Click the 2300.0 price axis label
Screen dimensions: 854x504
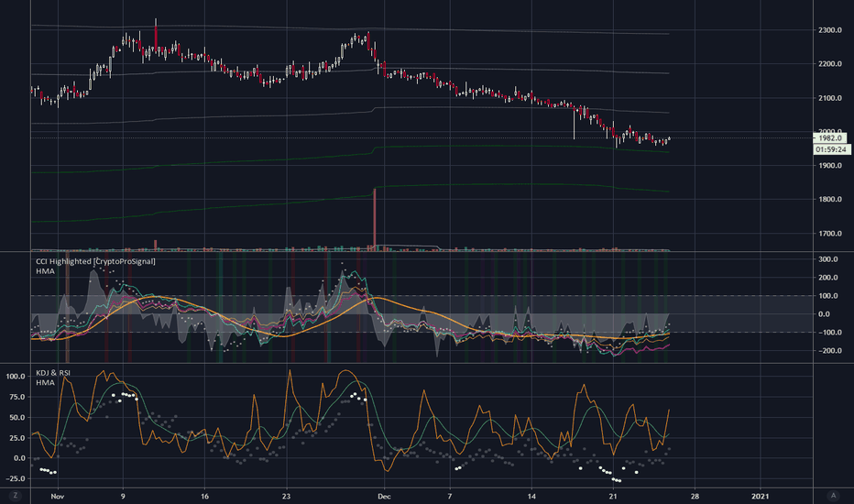[x=830, y=30]
